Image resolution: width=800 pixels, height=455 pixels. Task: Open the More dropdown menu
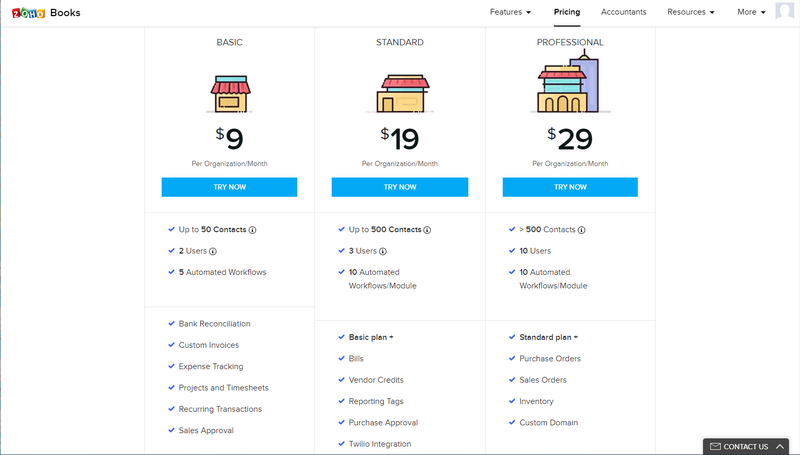pos(751,12)
